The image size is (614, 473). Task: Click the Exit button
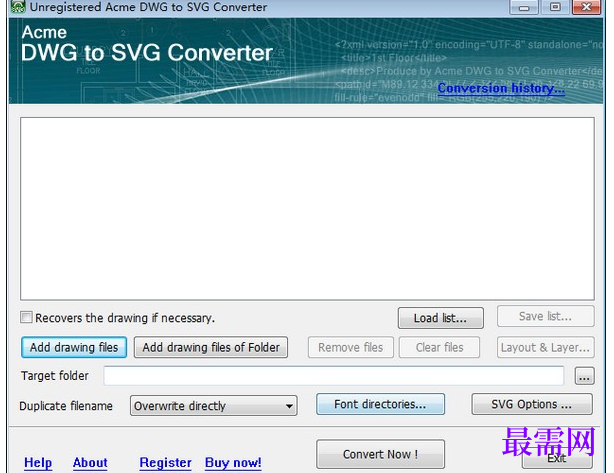pos(557,459)
